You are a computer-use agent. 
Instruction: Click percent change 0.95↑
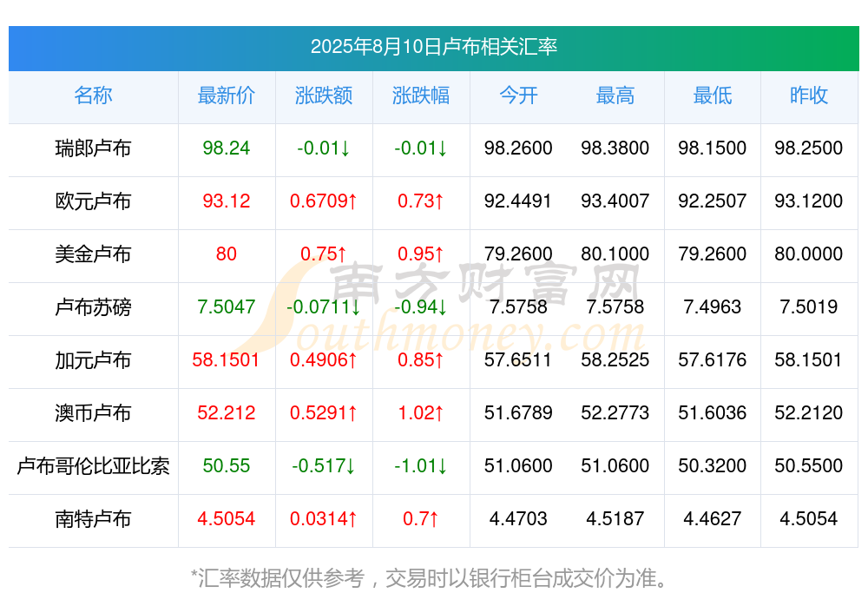[x=421, y=254]
